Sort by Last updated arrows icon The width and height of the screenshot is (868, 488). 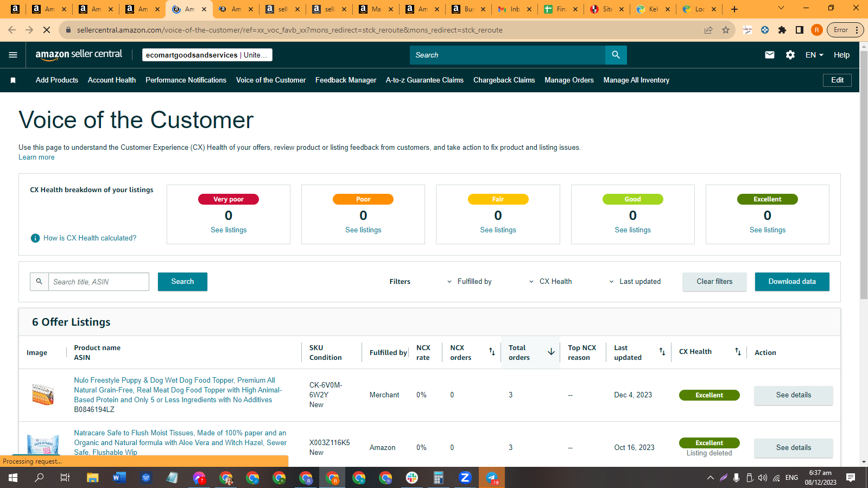coord(662,352)
